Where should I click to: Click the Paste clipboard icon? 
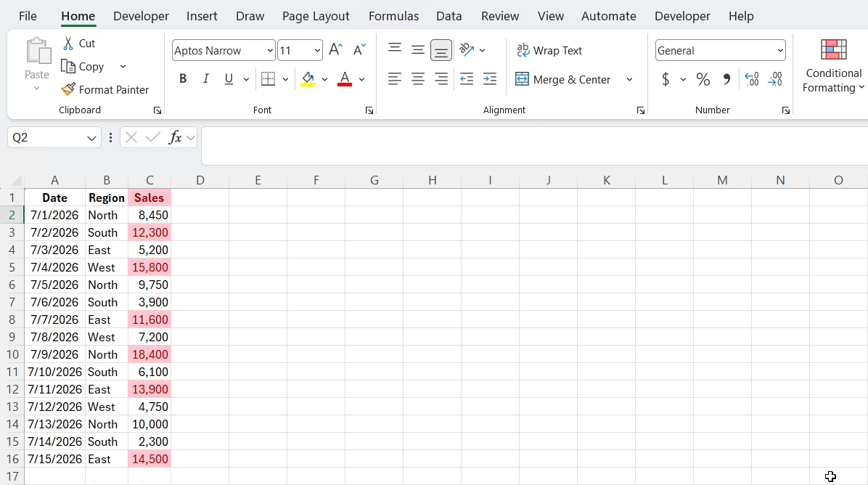click(x=38, y=51)
